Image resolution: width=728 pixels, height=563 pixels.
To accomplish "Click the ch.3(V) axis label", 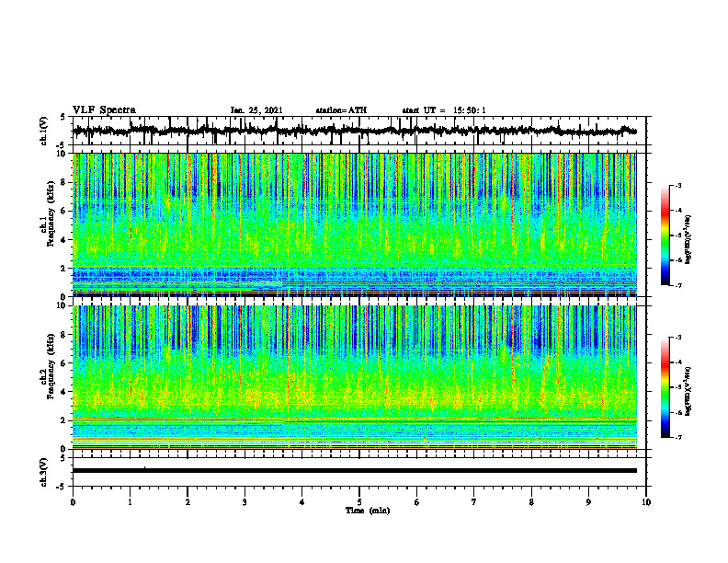I will pyautogui.click(x=44, y=472).
